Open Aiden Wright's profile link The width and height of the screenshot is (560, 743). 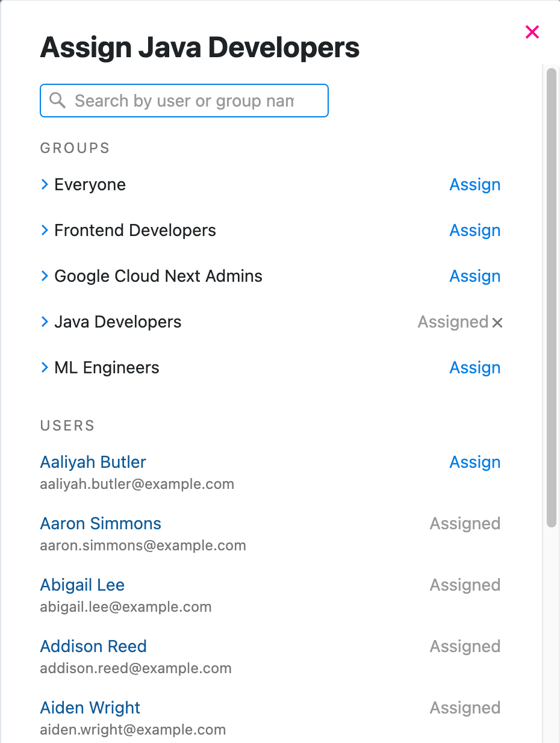point(90,707)
